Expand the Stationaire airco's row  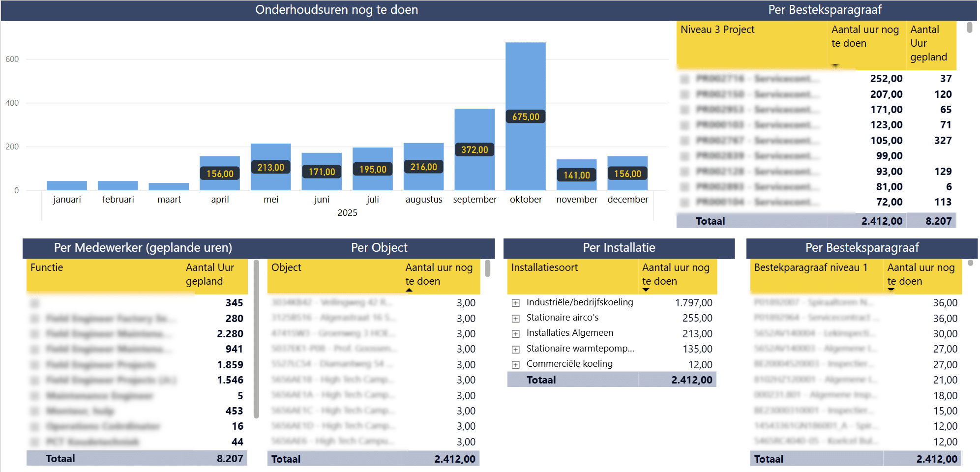[x=515, y=318]
